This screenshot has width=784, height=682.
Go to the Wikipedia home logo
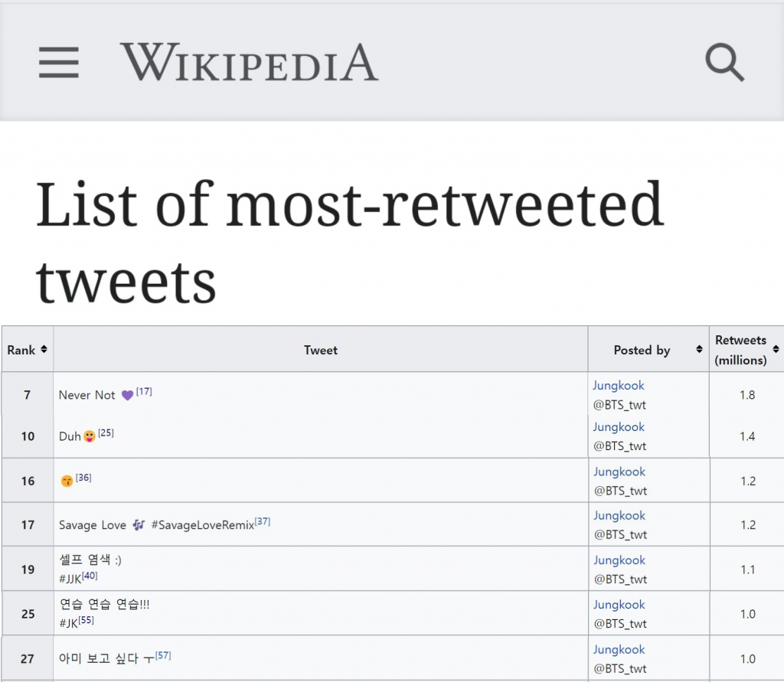point(249,63)
